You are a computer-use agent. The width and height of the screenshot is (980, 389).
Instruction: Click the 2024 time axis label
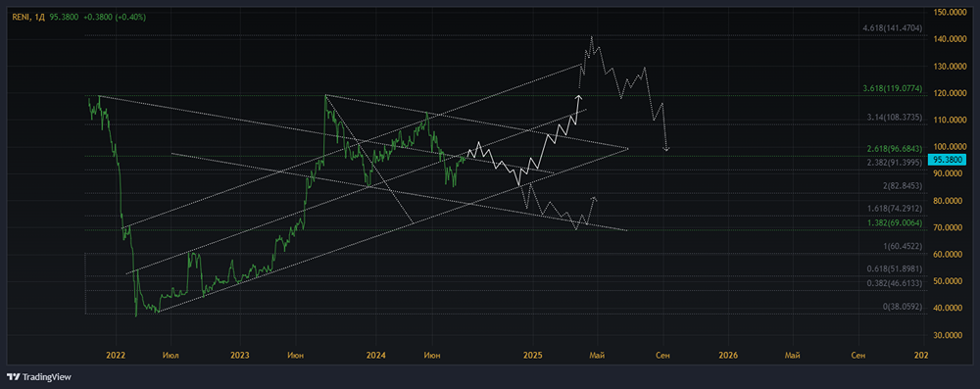(376, 356)
